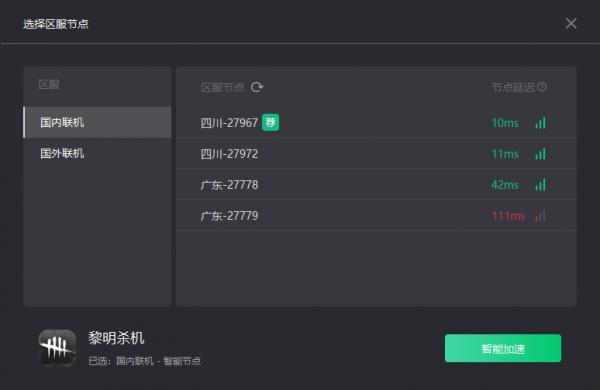Click signal bars icon for 广东-27778
Image resolution: width=600 pixels, height=390 pixels.
(x=540, y=184)
